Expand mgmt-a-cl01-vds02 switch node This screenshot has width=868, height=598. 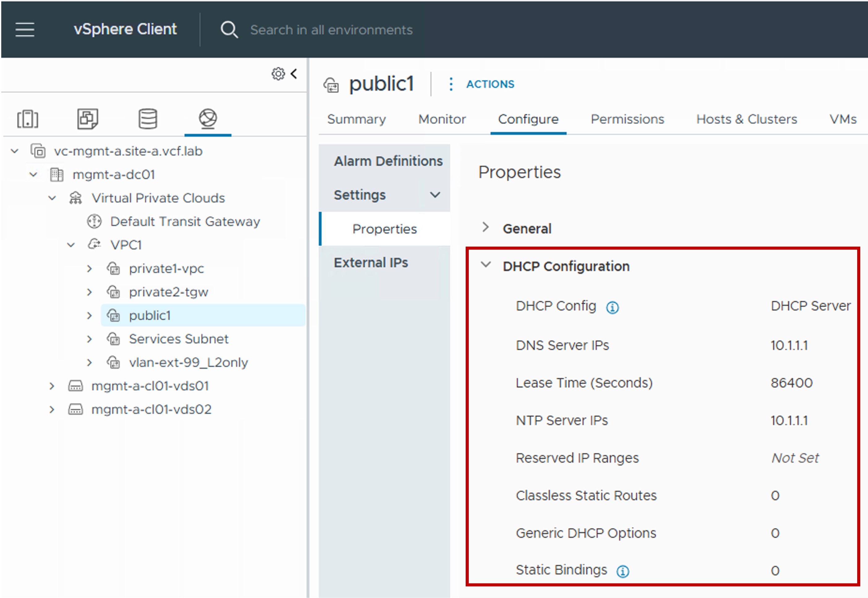52,409
